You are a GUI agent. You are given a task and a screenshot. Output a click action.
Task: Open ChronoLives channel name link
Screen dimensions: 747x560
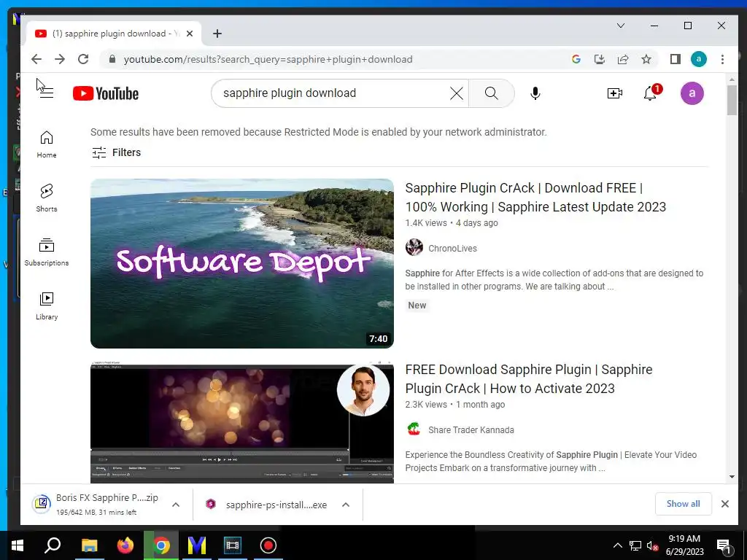(452, 248)
